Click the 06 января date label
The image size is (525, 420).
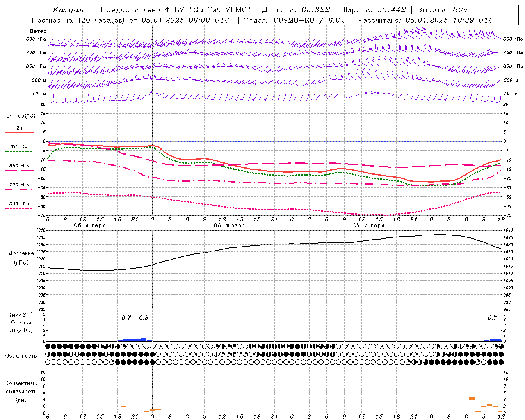[x=229, y=226]
